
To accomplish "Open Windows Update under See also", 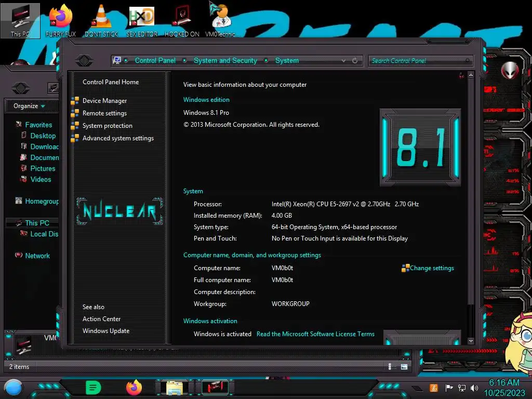I will pyautogui.click(x=106, y=331).
